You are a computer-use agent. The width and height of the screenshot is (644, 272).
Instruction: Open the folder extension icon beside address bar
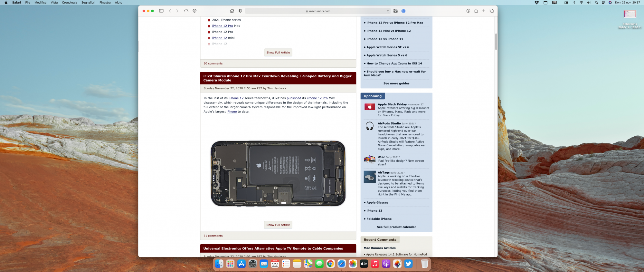pos(395,11)
